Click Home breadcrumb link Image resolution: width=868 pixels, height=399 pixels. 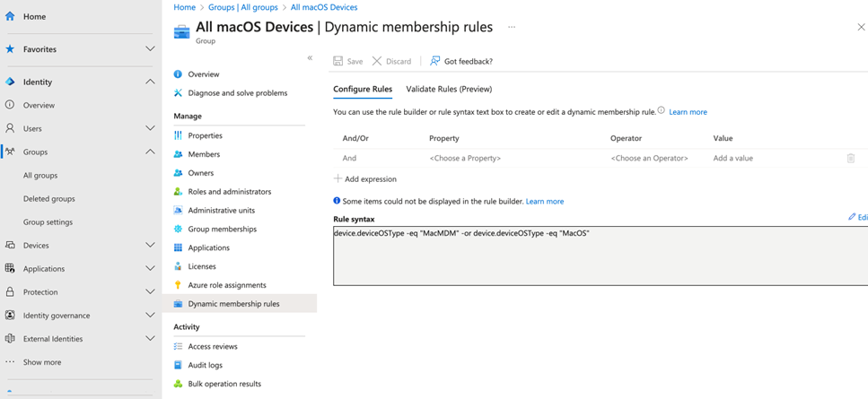(x=184, y=7)
